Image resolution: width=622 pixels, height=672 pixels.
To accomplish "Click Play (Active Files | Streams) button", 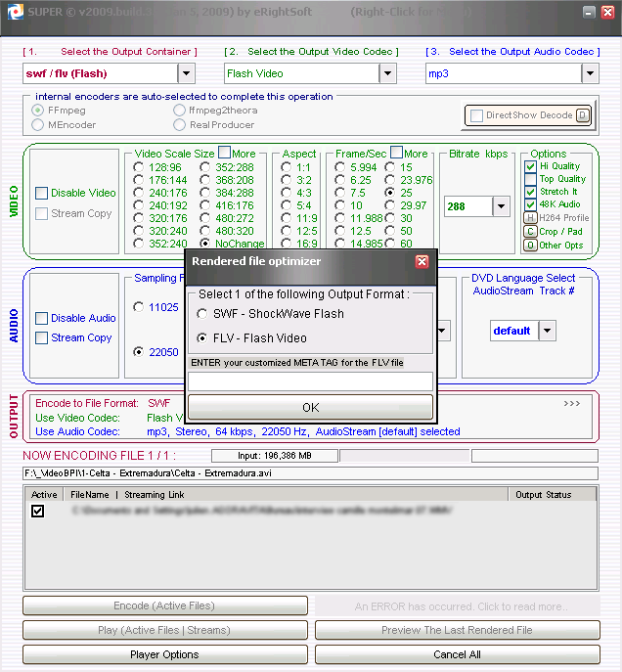I will coord(165,630).
